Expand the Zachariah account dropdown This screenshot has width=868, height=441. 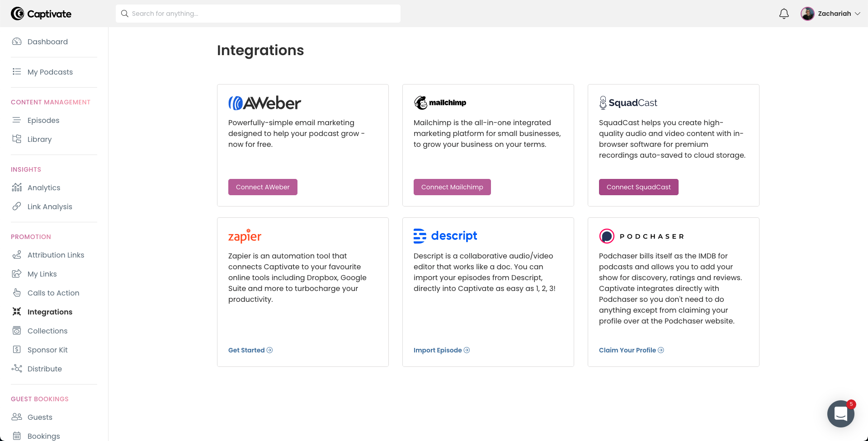tap(857, 14)
